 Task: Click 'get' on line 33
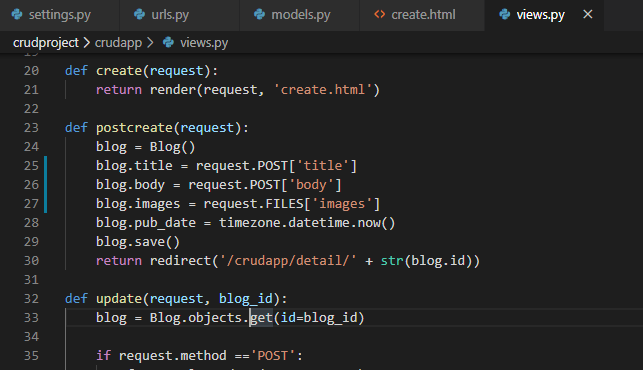tap(261, 318)
